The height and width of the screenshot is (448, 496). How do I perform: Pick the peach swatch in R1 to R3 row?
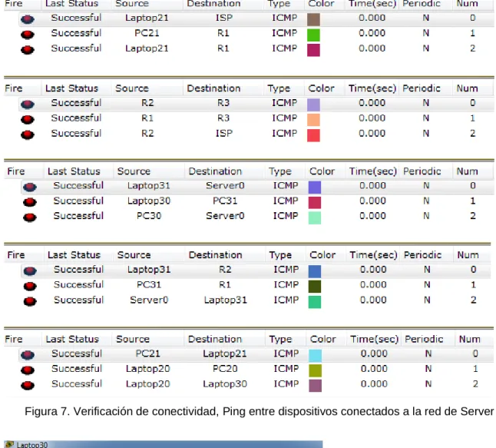click(313, 120)
